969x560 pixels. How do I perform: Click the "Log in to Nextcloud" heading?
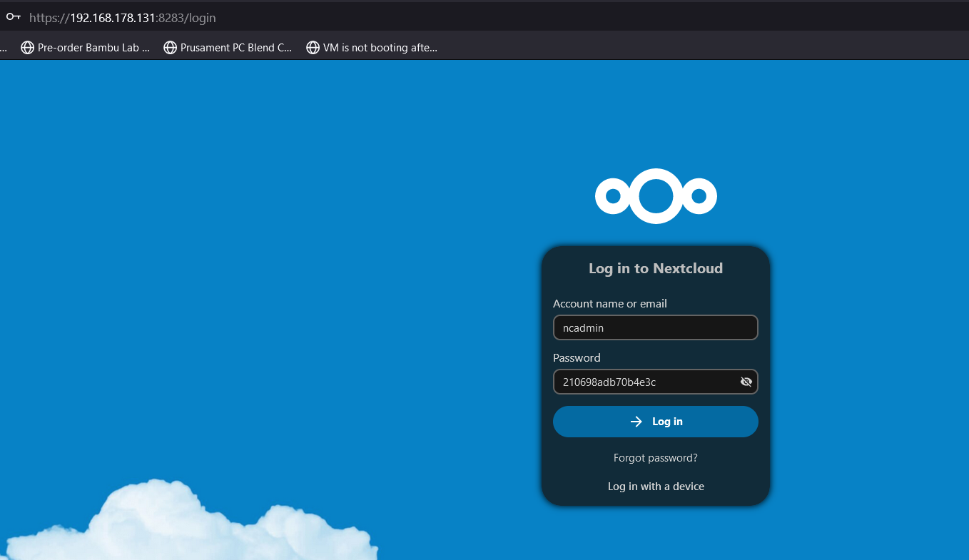(x=655, y=268)
